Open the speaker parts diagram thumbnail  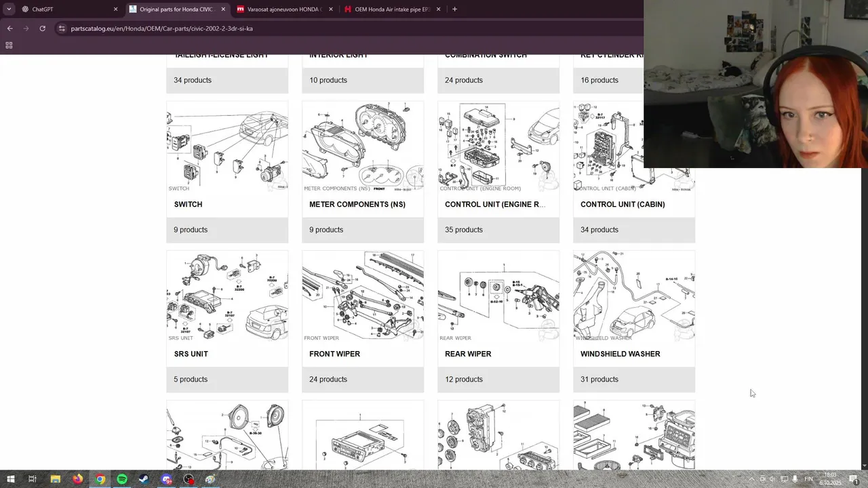coord(227,435)
